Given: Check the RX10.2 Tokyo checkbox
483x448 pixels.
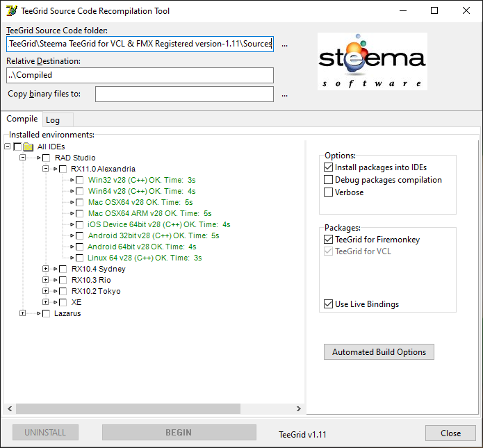Looking at the screenshot, I should [x=63, y=291].
